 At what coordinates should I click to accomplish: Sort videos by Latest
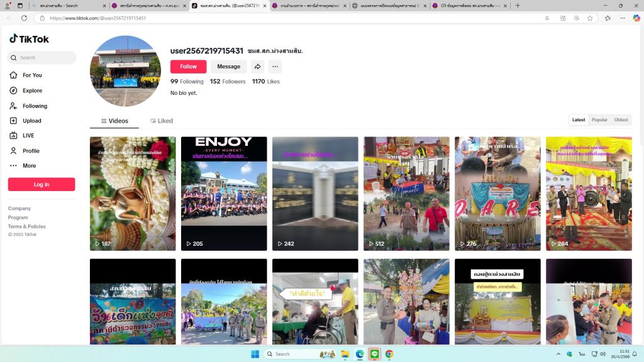(579, 120)
